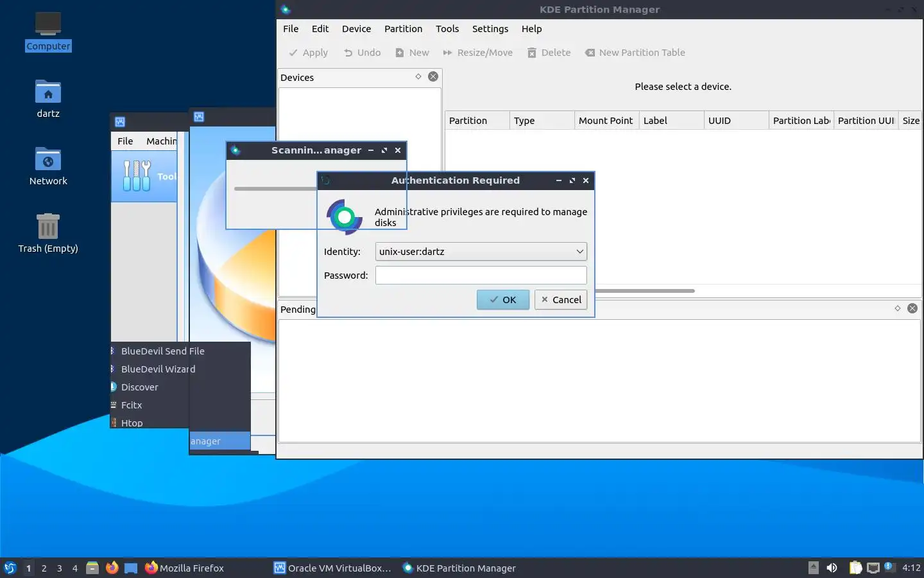
Task: Close the Authentication Required dialog
Action: [586, 180]
